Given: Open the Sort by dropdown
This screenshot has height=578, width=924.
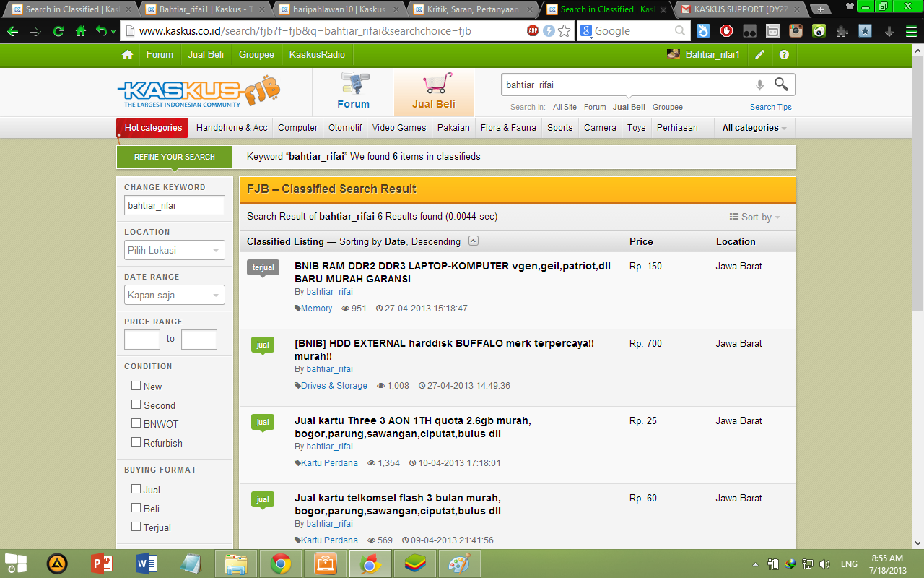Looking at the screenshot, I should 755,217.
